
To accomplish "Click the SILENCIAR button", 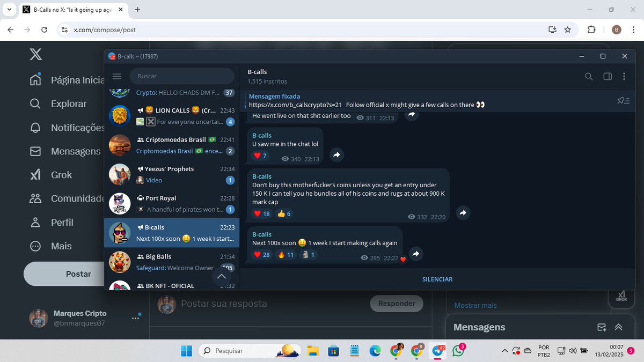I will [437, 279].
